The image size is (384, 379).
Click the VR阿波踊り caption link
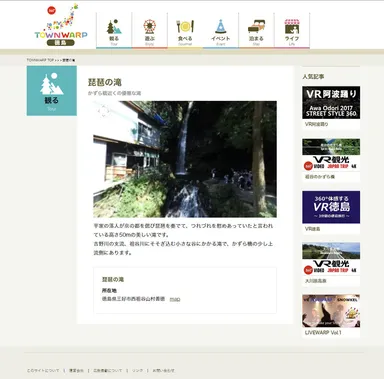pos(317,124)
